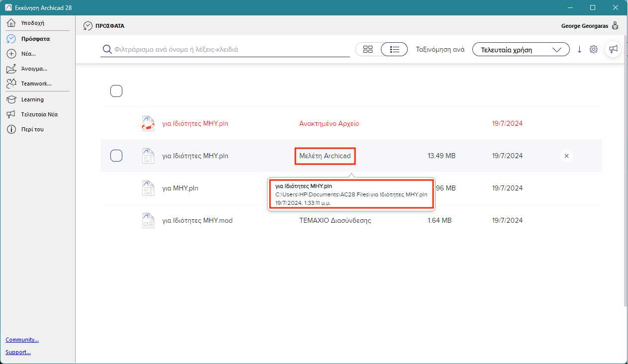Viewport: 628px width, 364px height.
Task: Open the Τελευταία χρήση sort dropdown
Action: 521,49
